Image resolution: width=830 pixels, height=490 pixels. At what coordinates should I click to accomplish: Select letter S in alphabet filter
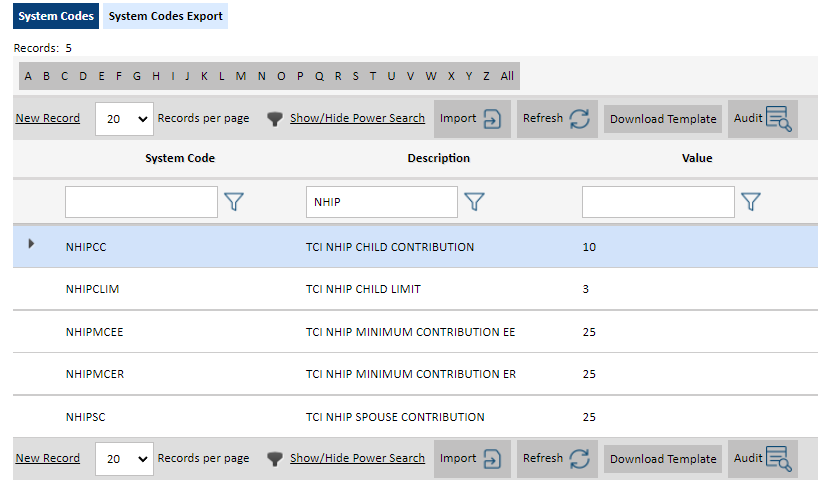click(x=355, y=76)
